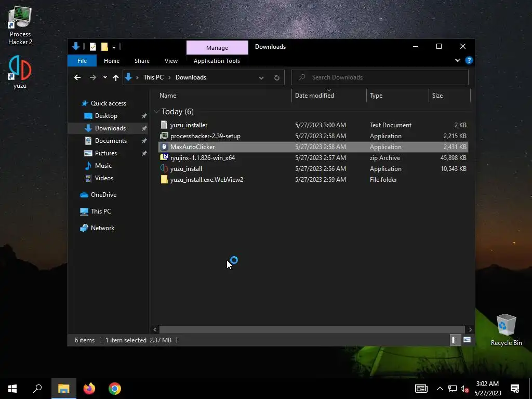The image size is (532, 399).
Task: Select This PC in navigation pane
Action: tap(101, 211)
